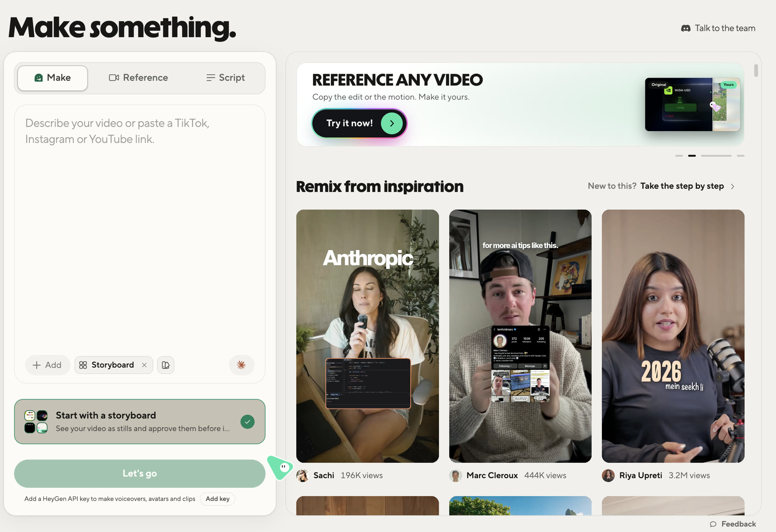
Task: Toggle the Start with a storyboard checkmark
Action: [x=247, y=422]
